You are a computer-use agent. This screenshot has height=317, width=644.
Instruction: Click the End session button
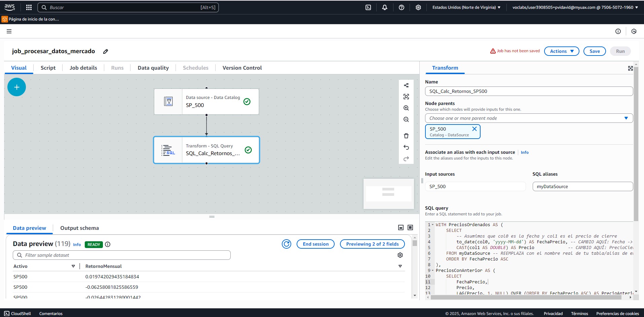pyautogui.click(x=315, y=244)
